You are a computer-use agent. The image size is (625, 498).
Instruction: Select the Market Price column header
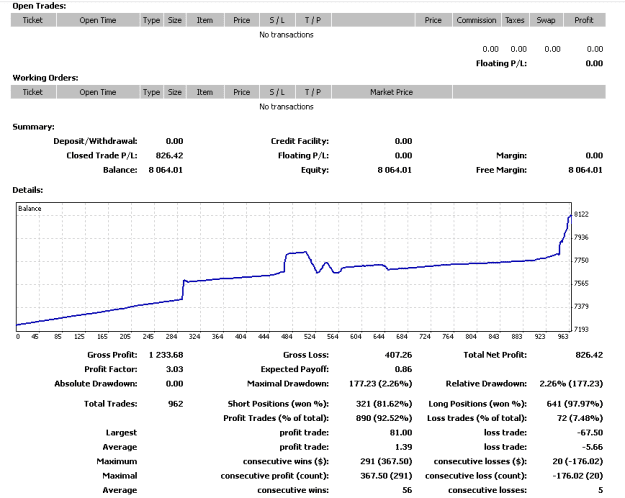click(x=391, y=92)
